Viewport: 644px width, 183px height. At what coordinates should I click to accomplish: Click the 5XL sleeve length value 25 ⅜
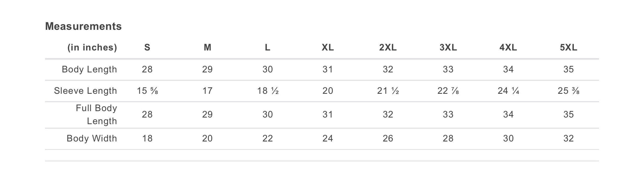[569, 91]
